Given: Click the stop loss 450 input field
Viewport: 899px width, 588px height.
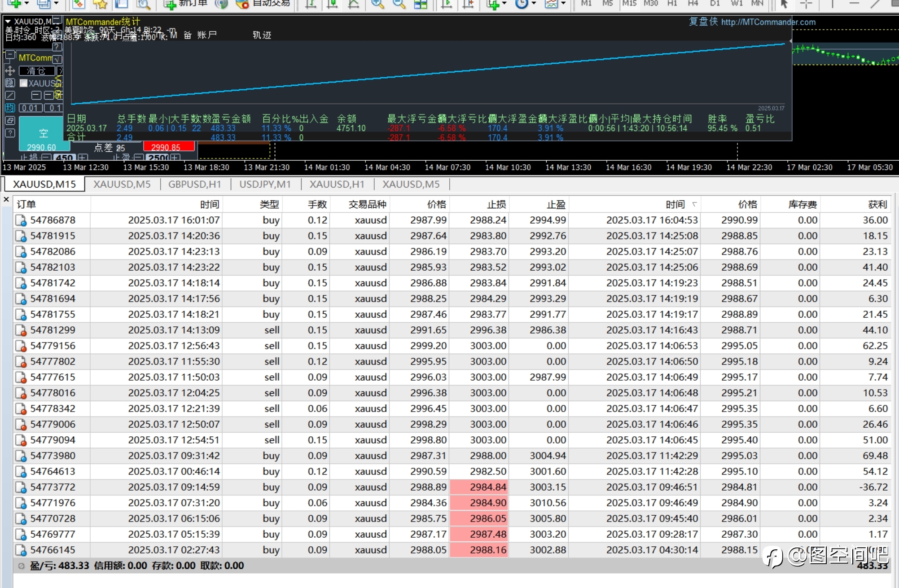Looking at the screenshot, I should tap(65, 158).
